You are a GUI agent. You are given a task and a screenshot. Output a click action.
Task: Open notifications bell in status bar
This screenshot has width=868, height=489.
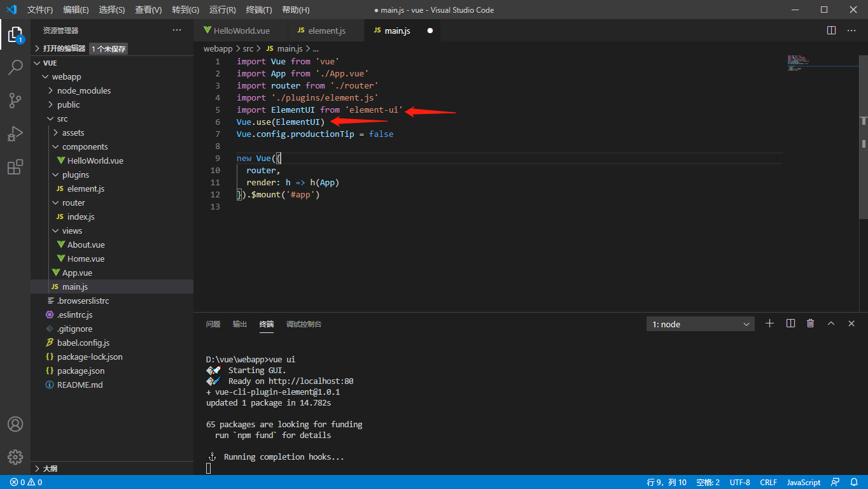(x=854, y=482)
